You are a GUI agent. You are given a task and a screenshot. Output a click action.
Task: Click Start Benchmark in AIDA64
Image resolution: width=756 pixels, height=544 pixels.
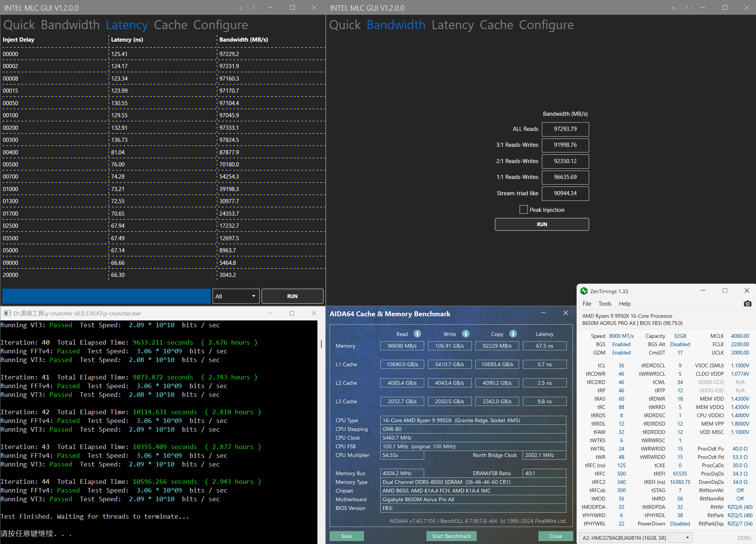coord(451,536)
